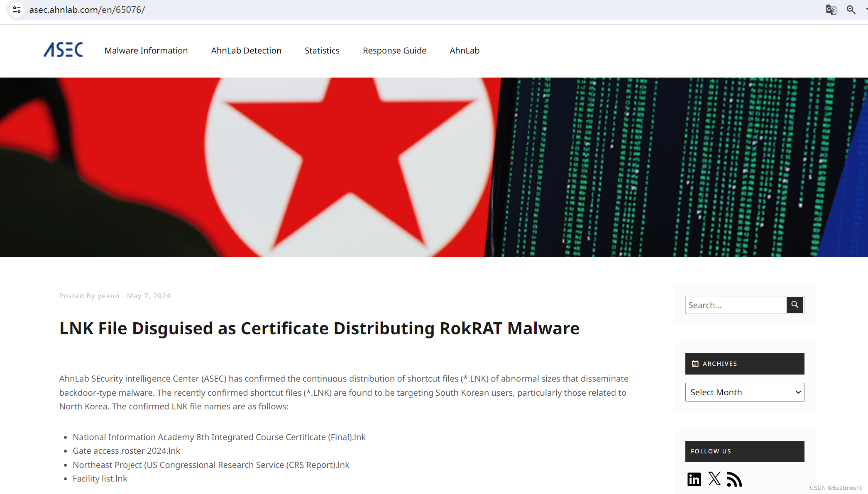The height and width of the screenshot is (494, 868).
Task: Open the LinkedIn follow icon
Action: (694, 479)
